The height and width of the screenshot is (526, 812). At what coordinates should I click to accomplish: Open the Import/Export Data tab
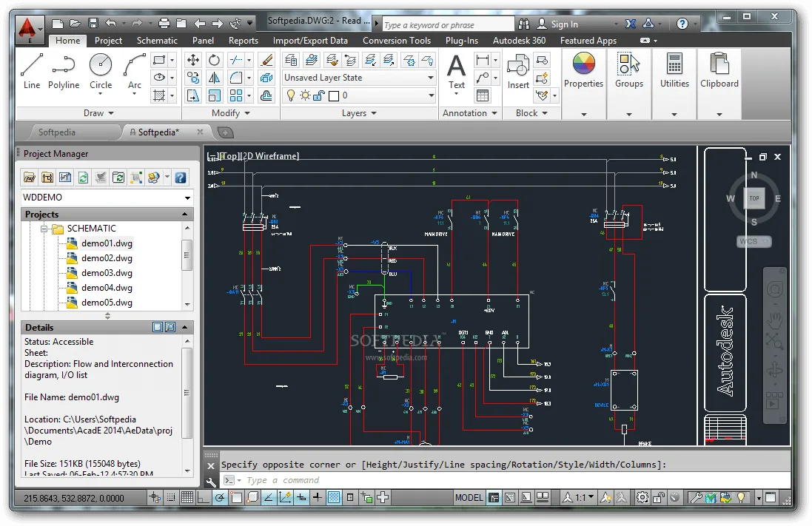(x=310, y=41)
